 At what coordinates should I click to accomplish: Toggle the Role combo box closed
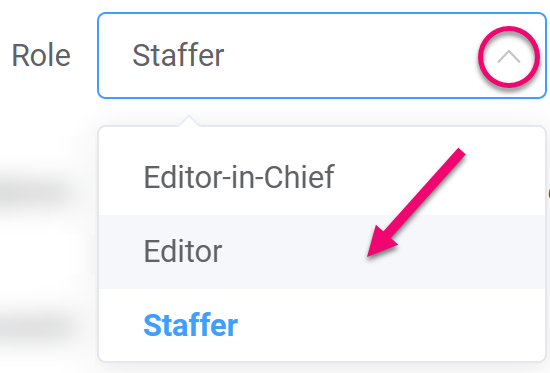click(509, 56)
